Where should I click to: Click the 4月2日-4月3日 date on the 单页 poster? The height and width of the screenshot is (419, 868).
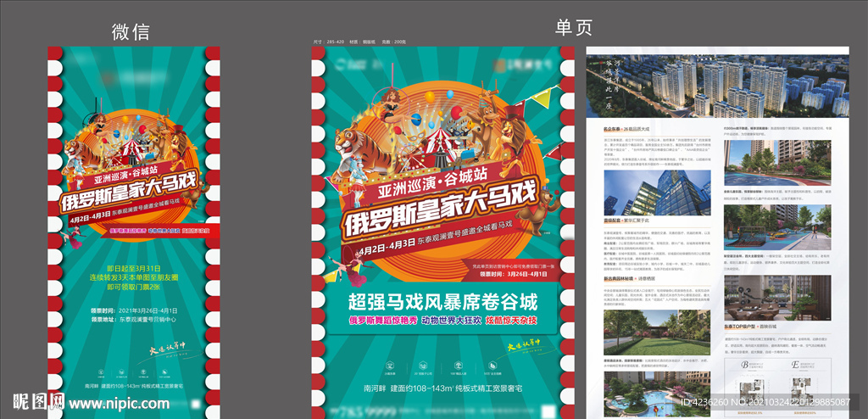pos(387,248)
